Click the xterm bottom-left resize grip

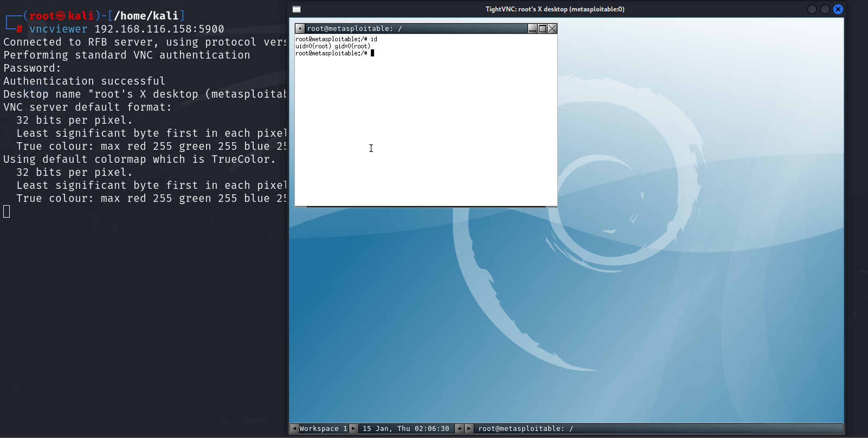coord(300,207)
